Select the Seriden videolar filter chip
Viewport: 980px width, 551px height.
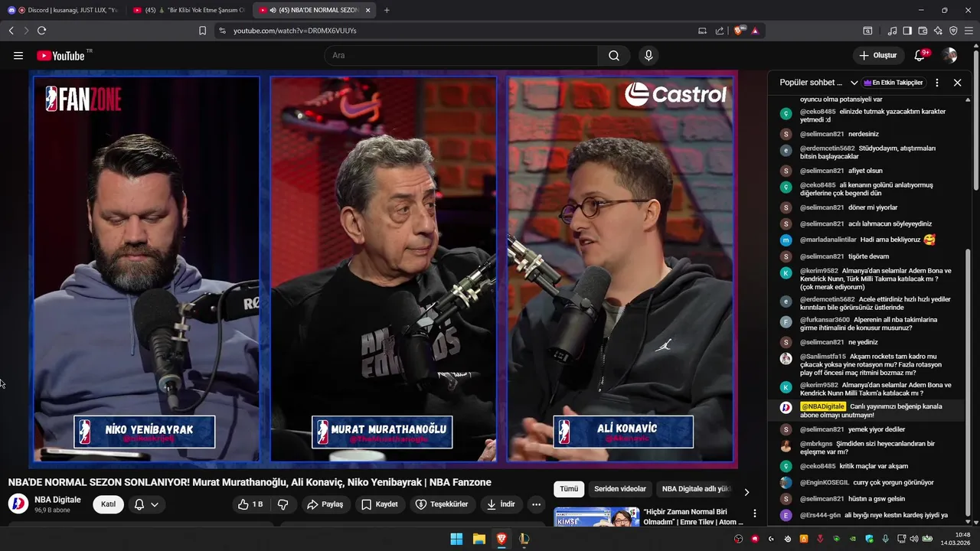click(x=620, y=489)
